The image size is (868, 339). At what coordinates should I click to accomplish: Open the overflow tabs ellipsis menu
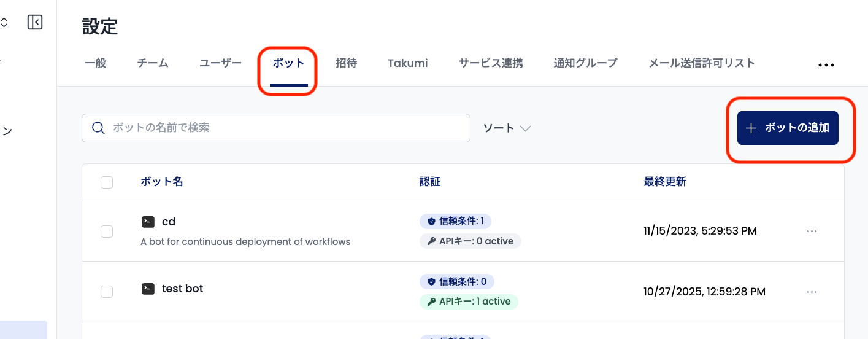point(826,64)
